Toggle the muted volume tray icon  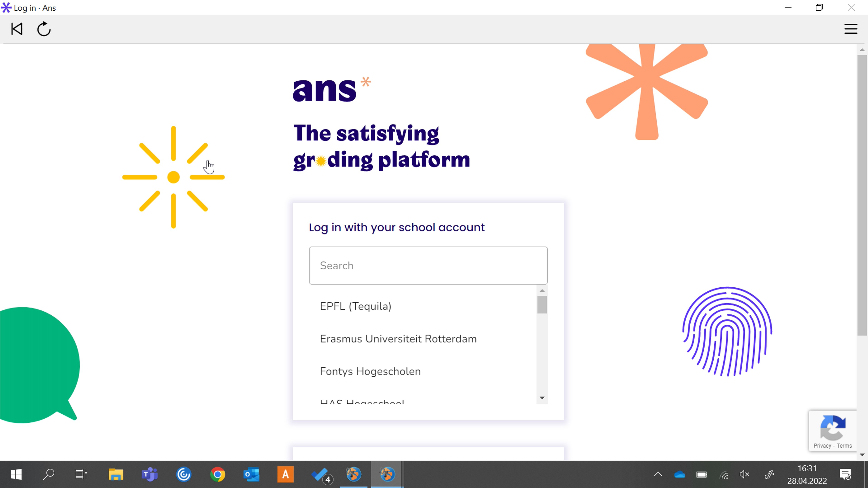[x=744, y=474]
